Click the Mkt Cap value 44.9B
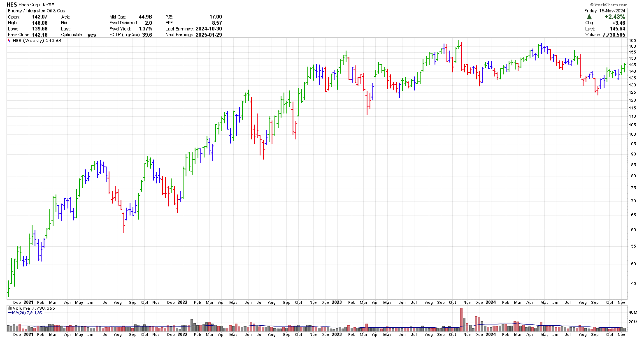The image size is (644, 338). (x=145, y=17)
